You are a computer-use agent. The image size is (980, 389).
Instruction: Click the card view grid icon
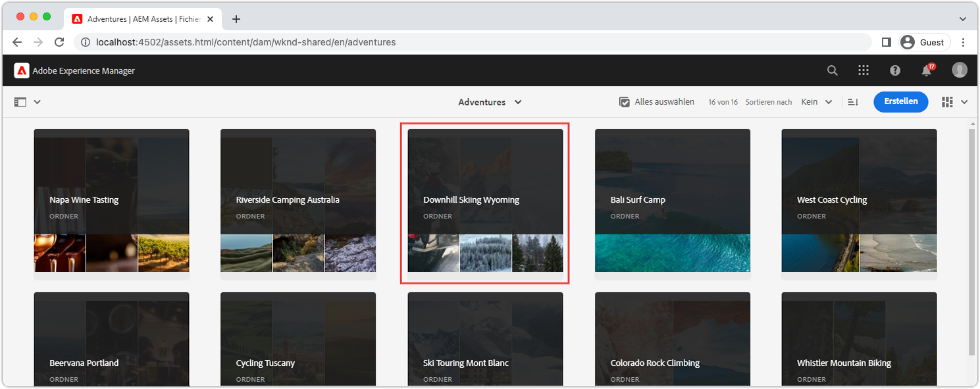(x=947, y=102)
